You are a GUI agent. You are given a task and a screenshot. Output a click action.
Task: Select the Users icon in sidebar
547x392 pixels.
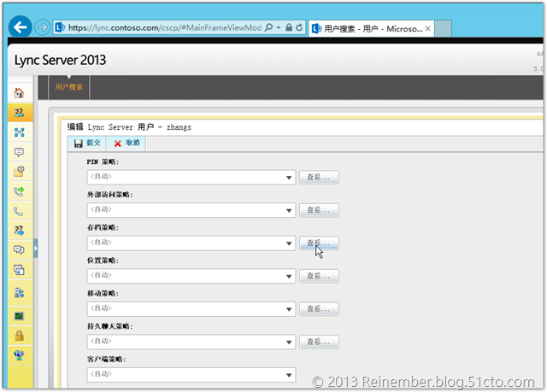tap(19, 113)
